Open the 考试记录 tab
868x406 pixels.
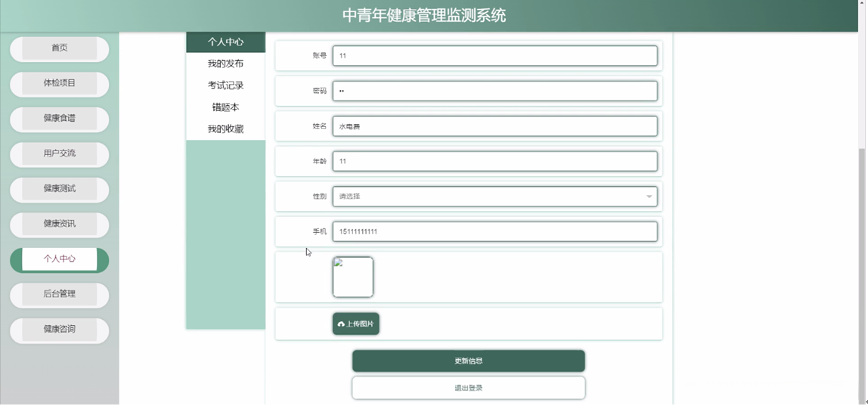(226, 85)
